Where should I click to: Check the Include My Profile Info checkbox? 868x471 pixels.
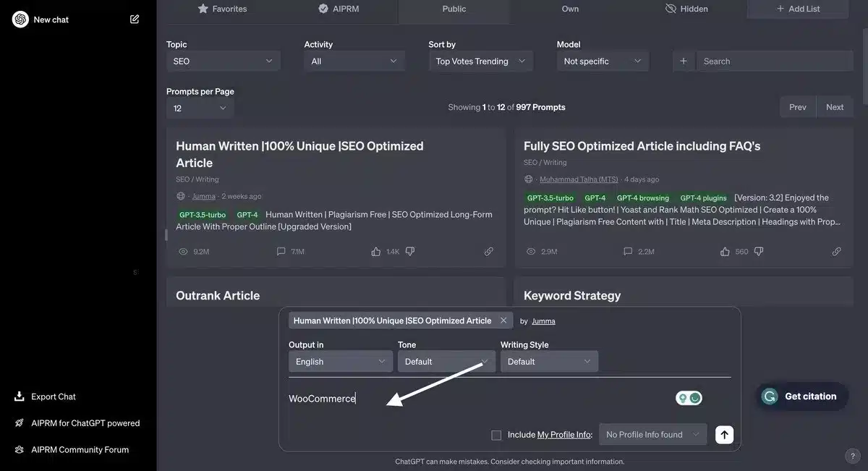point(496,435)
